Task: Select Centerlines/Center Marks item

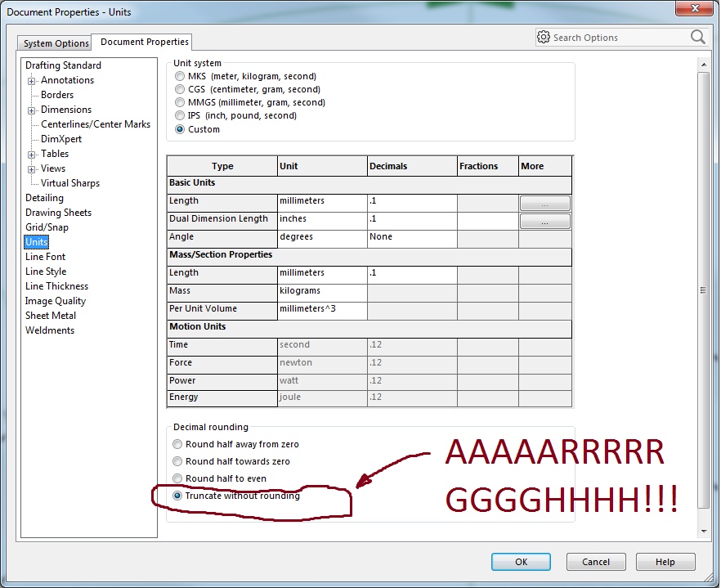Action: tap(95, 124)
